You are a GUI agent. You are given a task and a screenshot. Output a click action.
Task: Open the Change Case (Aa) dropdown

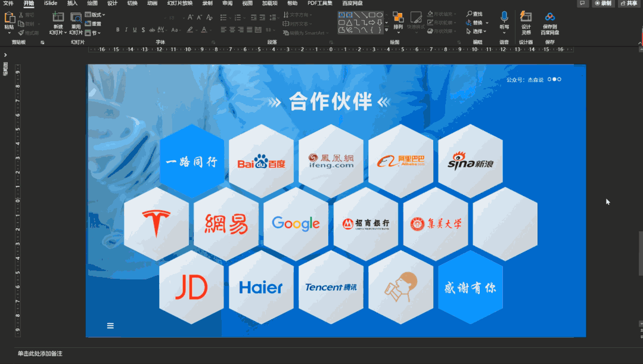click(x=176, y=30)
